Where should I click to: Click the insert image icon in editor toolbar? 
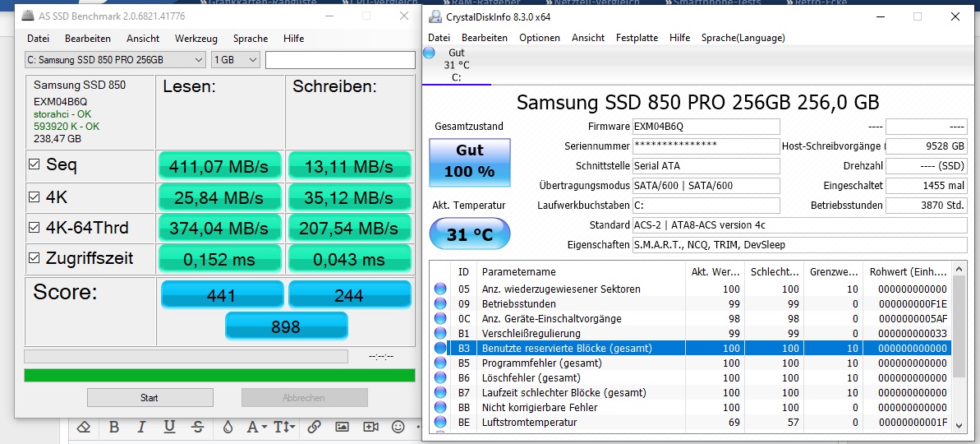(x=342, y=427)
